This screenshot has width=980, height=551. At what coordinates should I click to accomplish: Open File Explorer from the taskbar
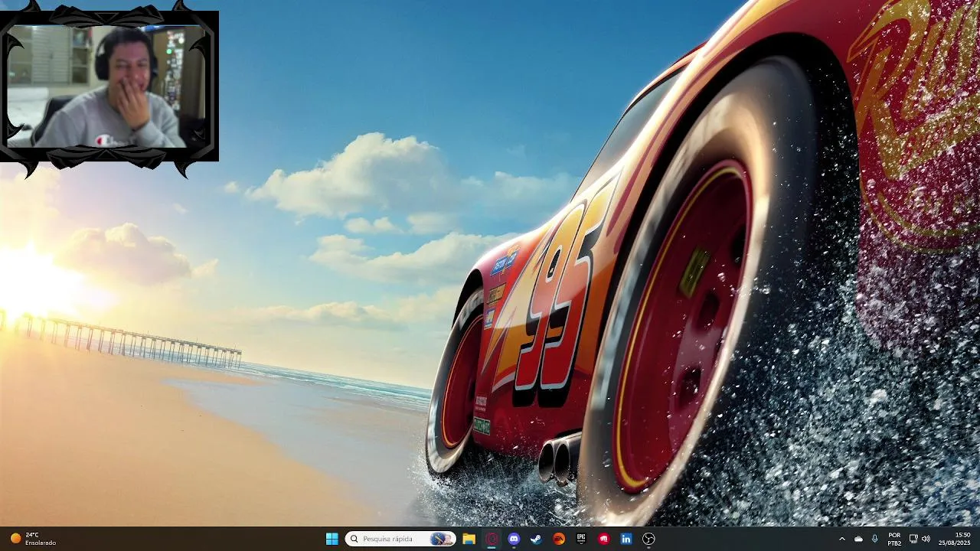[469, 539]
